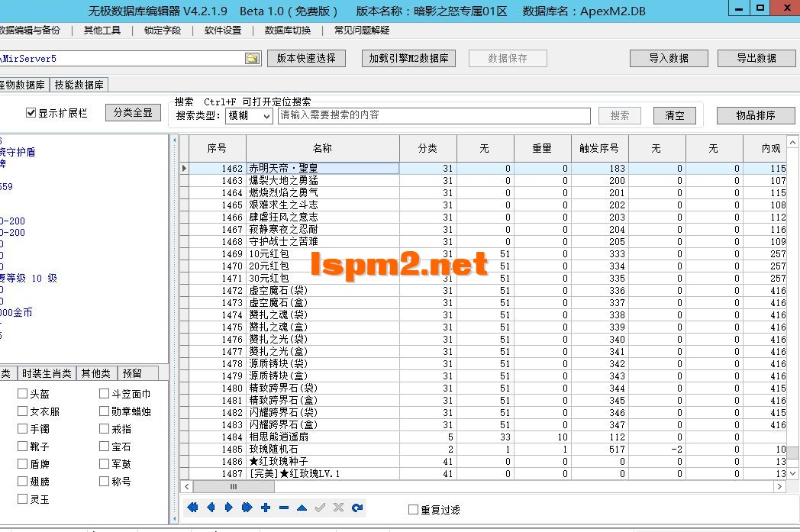Click vertical scrollbar down arrow

(x=792, y=473)
